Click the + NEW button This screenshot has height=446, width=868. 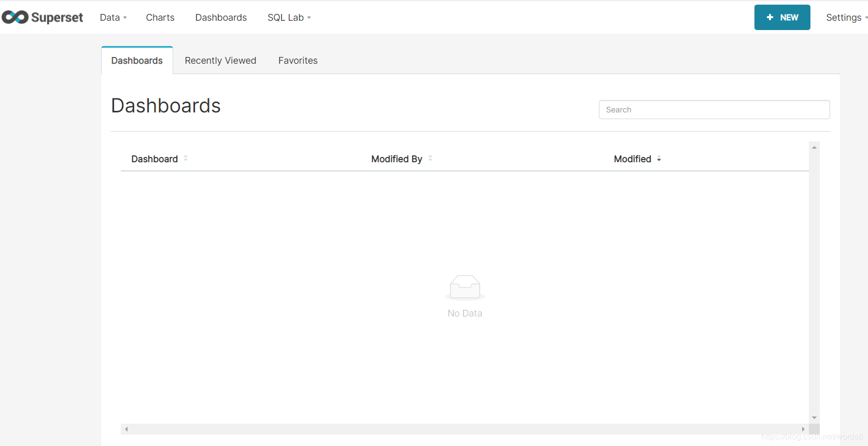(782, 18)
